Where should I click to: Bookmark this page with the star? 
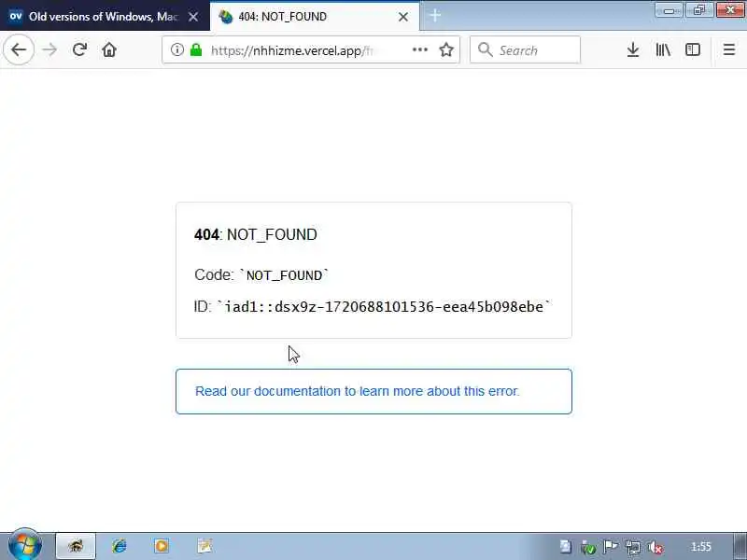coord(446,49)
